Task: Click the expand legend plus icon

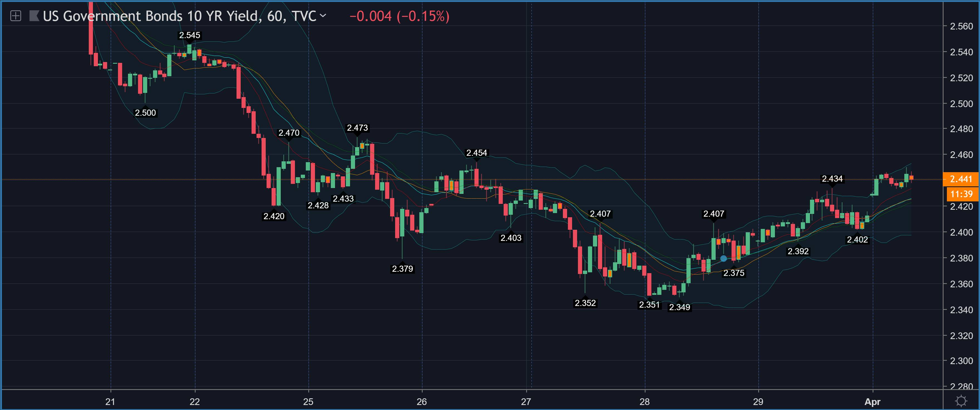Action: pyautogui.click(x=16, y=16)
